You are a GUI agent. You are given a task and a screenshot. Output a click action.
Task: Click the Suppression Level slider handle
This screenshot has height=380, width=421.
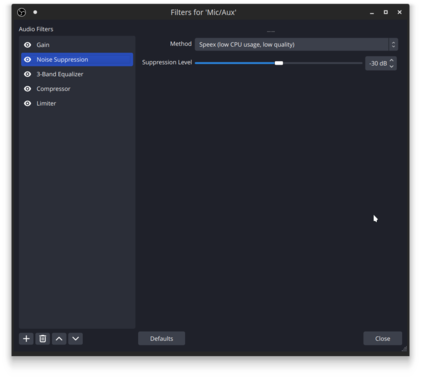tap(279, 63)
